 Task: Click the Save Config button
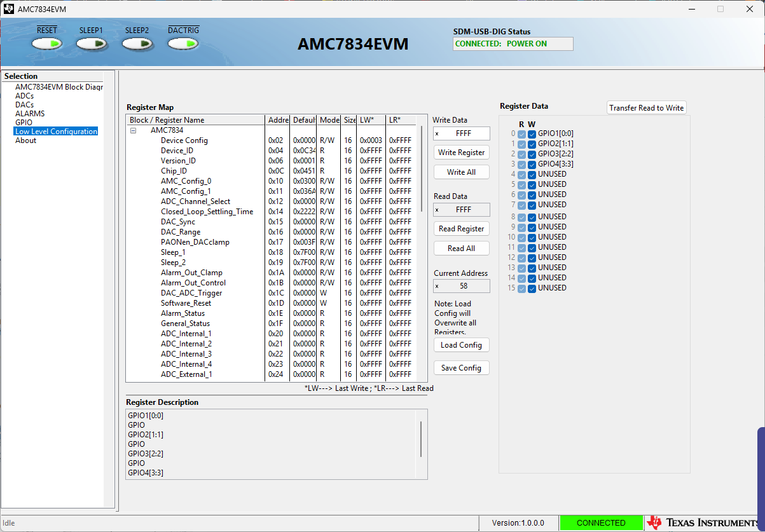462,368
